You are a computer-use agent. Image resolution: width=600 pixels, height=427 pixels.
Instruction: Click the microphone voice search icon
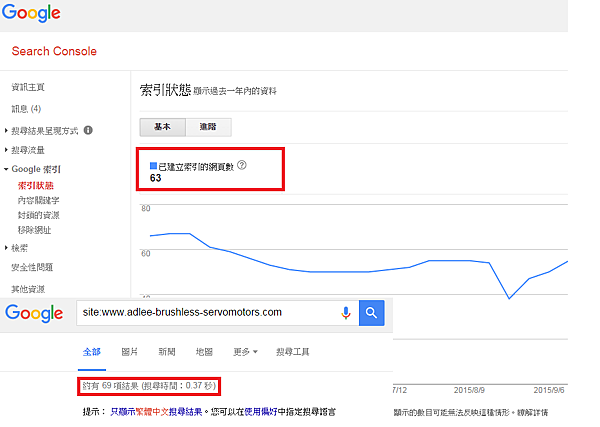pos(346,313)
